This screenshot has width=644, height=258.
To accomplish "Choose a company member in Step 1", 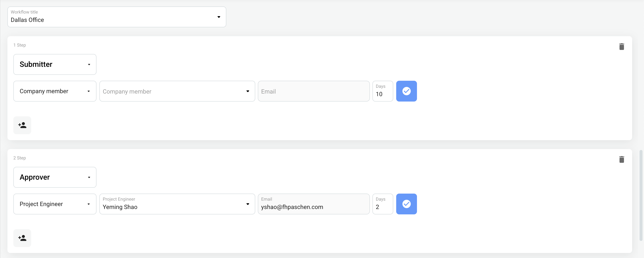I will [x=177, y=91].
